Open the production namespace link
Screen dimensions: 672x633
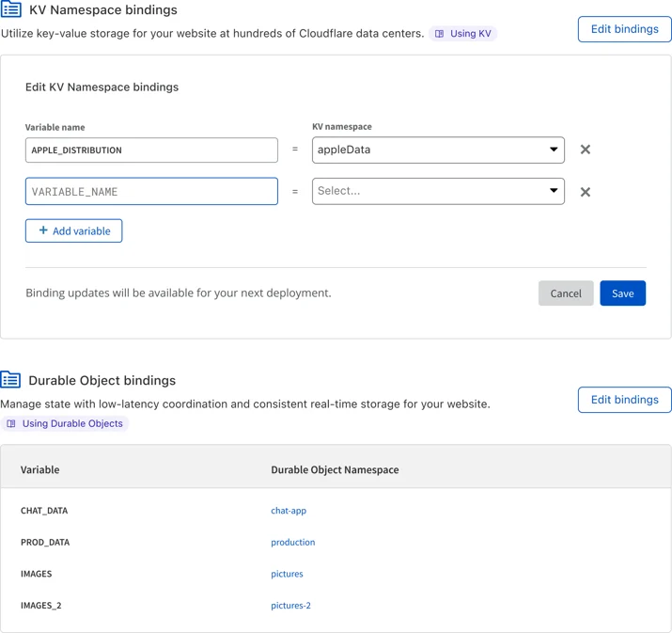292,543
